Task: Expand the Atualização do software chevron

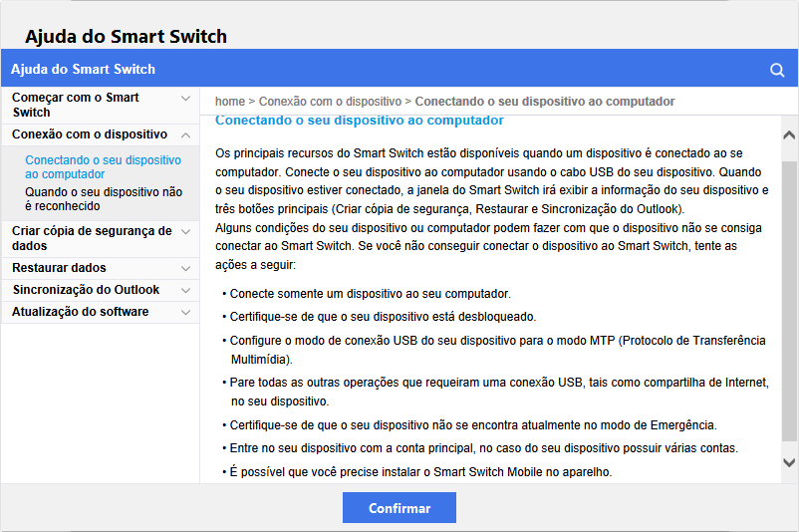Action: point(185,312)
